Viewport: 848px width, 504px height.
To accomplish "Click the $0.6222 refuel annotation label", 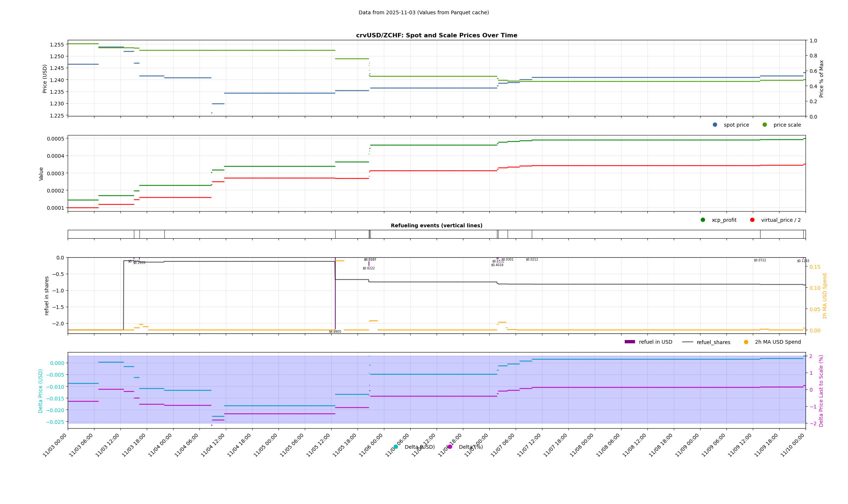I will pos(369,268).
